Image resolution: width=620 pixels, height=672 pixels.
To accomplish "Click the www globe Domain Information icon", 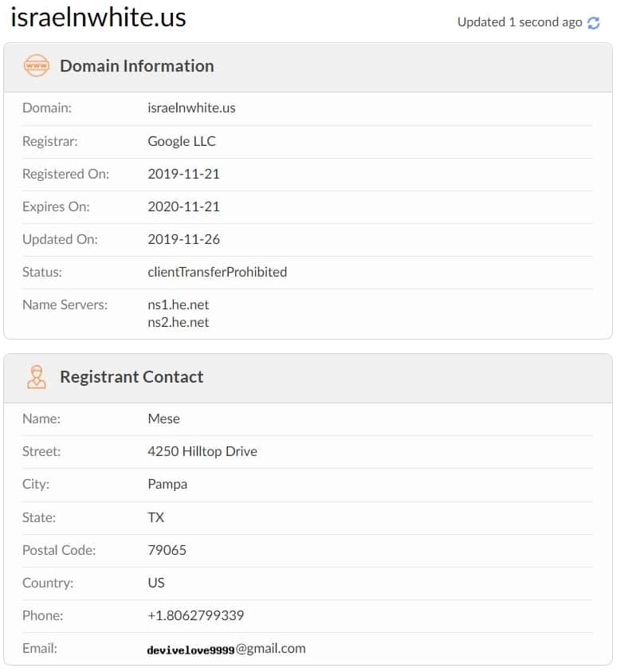I will [x=37, y=65].
